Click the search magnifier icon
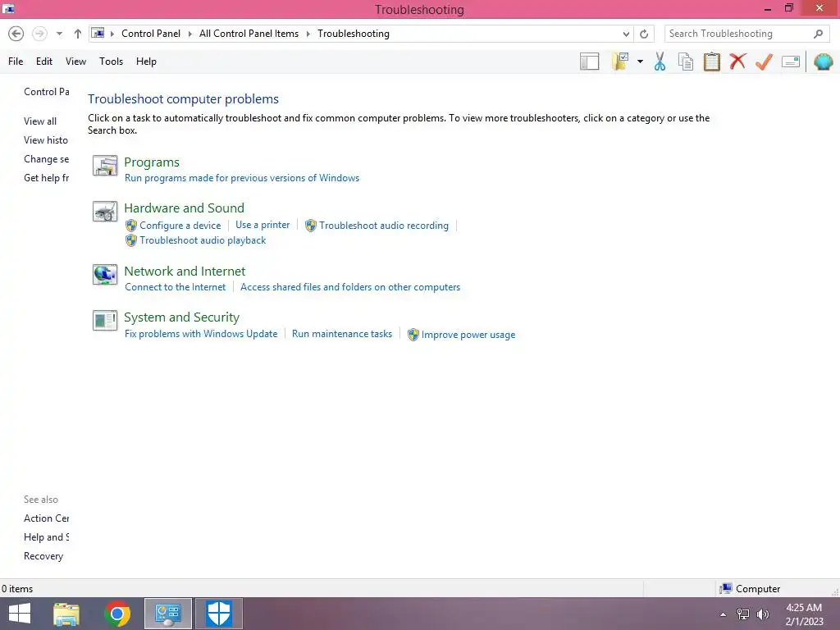840x630 pixels. 818,34
